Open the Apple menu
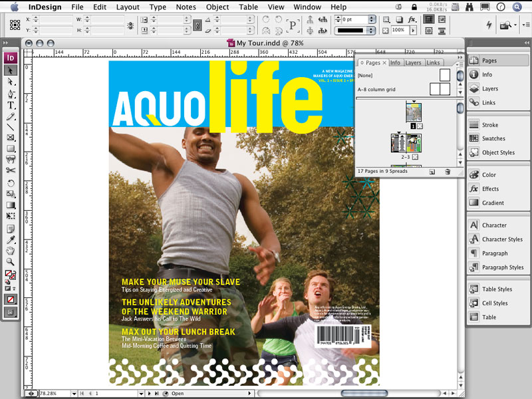 [14, 7]
